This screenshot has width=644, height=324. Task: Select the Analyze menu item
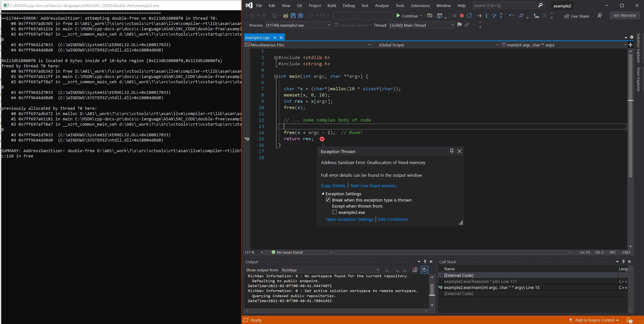(381, 5)
